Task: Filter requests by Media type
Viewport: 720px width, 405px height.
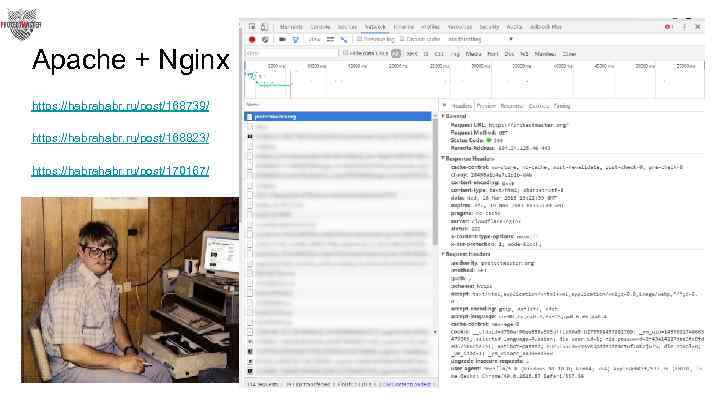Action: click(x=473, y=54)
